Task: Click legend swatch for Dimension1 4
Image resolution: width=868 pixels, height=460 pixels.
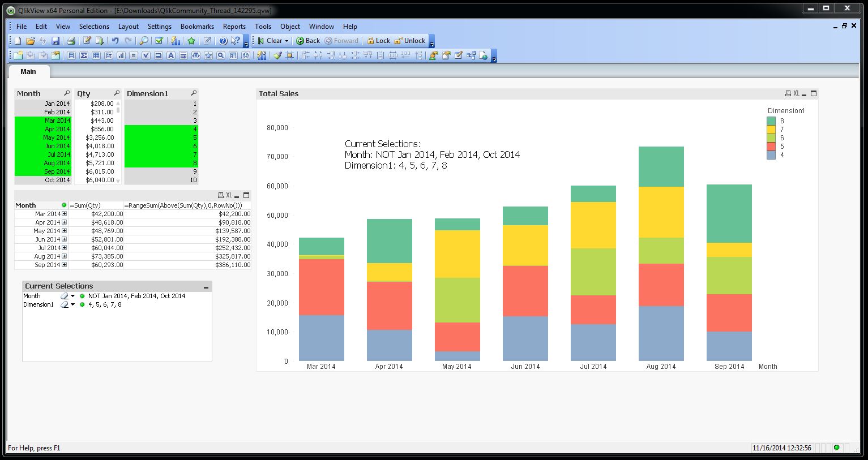Action: tap(771, 154)
